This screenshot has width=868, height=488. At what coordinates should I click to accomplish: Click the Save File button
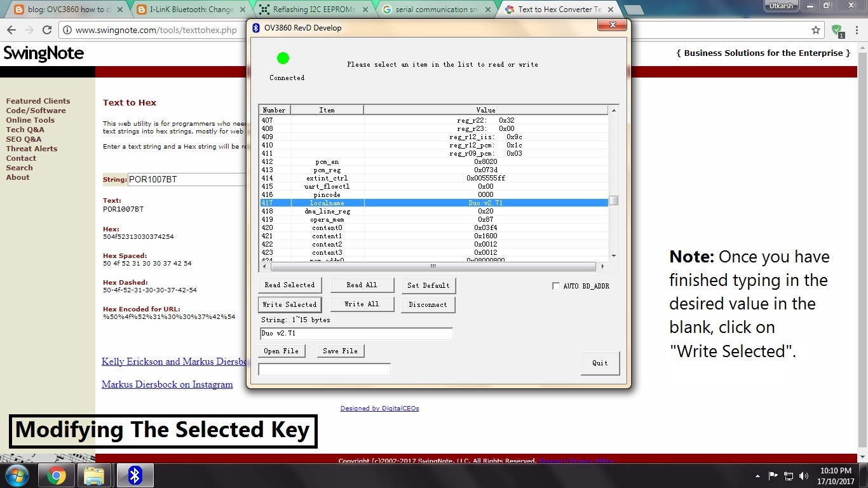(341, 351)
